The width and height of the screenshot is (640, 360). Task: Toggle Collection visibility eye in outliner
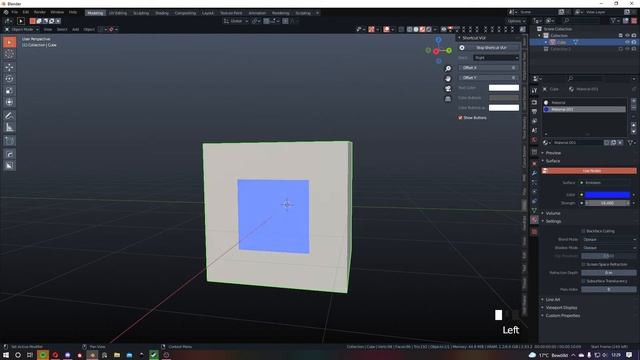click(x=627, y=36)
